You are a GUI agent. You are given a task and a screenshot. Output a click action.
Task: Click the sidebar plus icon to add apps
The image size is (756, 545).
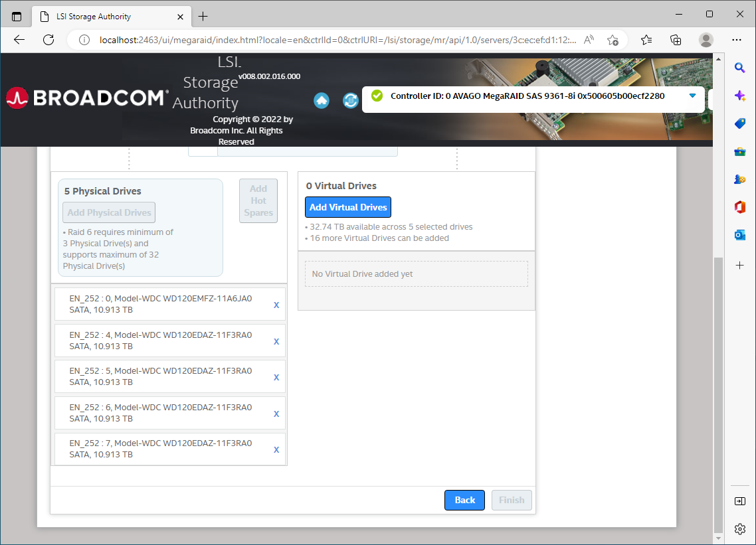click(739, 266)
